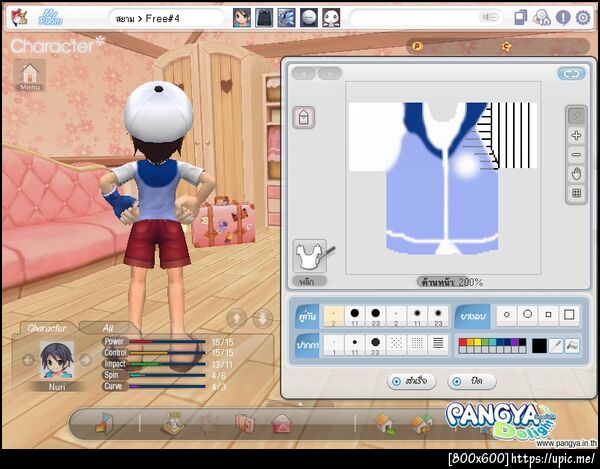Viewport: 600px width, 469px height.
Task: Select the sparse dotted pattern brush
Action: [396, 345]
